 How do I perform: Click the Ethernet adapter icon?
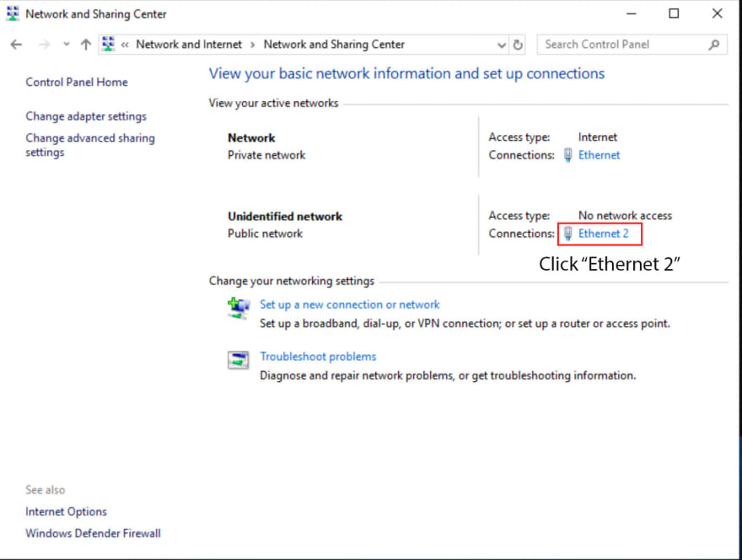(x=567, y=155)
